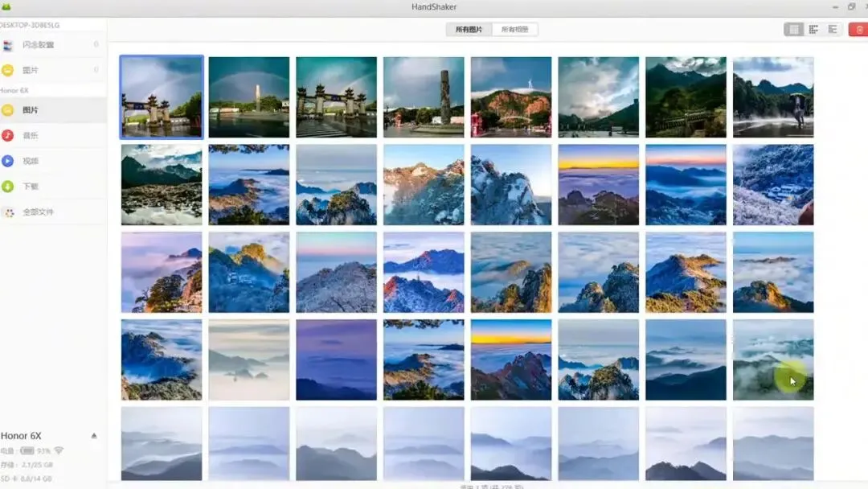Click the 93% battery text
Image resolution: width=868 pixels, height=489 pixels.
(x=43, y=450)
